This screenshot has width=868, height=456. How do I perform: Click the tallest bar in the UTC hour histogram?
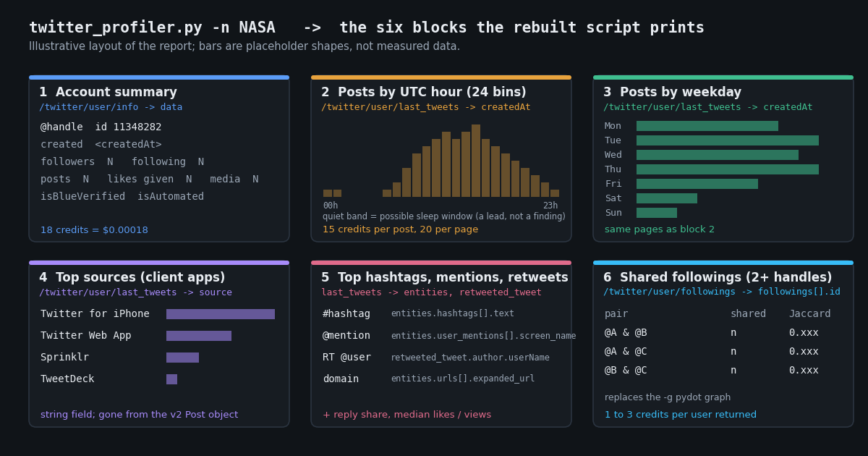tap(476, 161)
